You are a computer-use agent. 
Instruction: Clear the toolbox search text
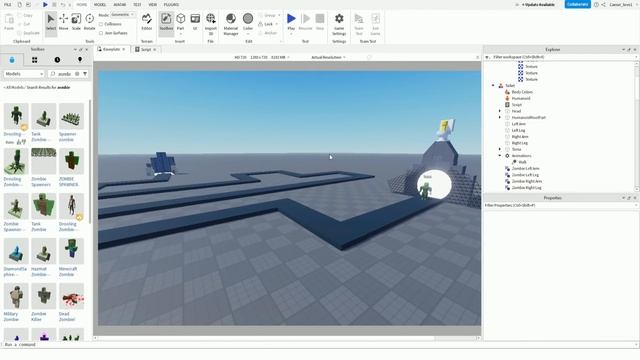77,74
